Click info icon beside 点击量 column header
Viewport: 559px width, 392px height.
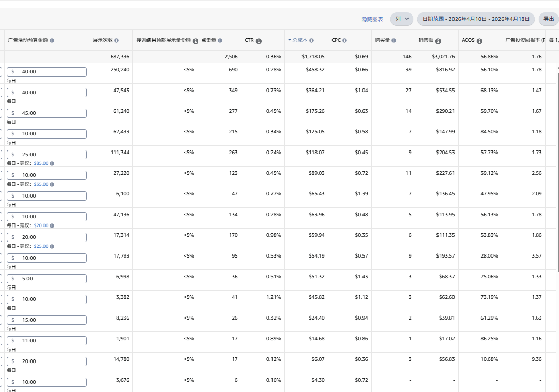point(220,40)
